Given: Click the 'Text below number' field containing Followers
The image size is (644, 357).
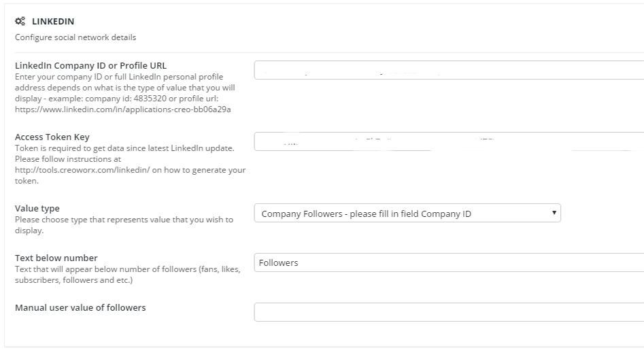Looking at the screenshot, I should [449, 262].
